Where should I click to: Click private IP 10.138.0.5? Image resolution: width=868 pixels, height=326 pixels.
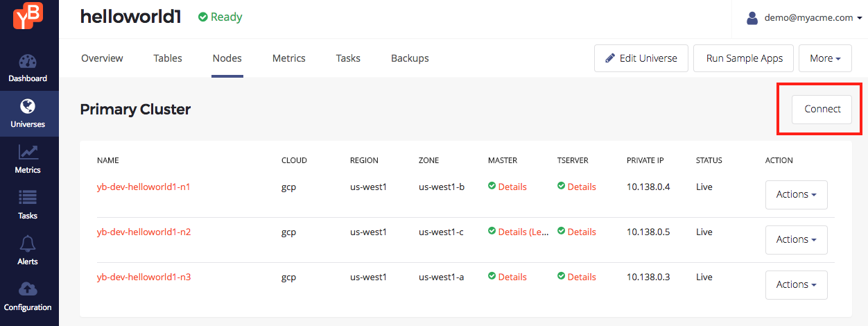click(648, 232)
